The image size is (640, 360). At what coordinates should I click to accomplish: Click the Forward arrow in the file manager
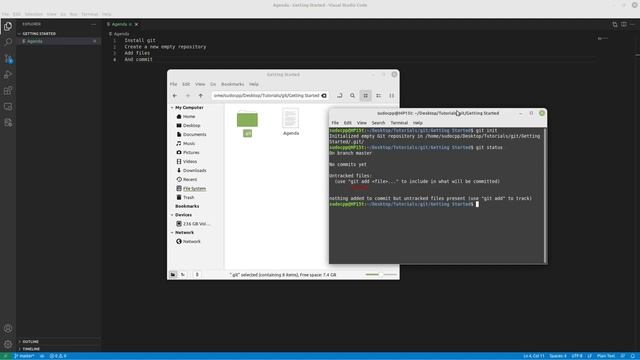(x=188, y=96)
